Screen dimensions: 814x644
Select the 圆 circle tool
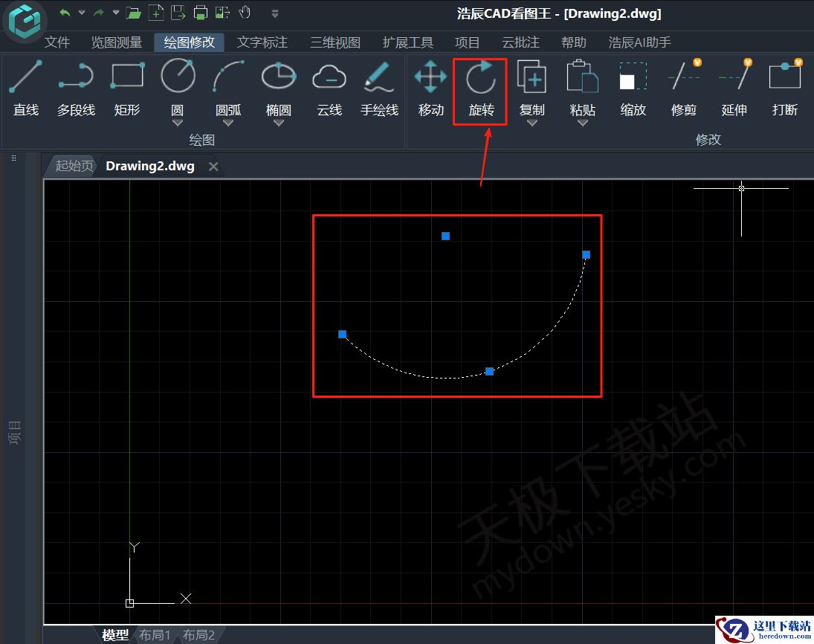[x=178, y=86]
